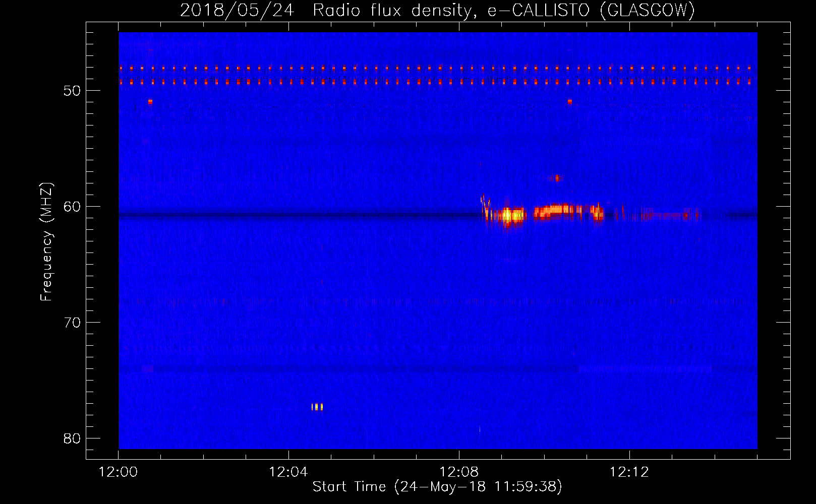Click the 'Start Time (24-May-18 11:59:38)' label

437,487
